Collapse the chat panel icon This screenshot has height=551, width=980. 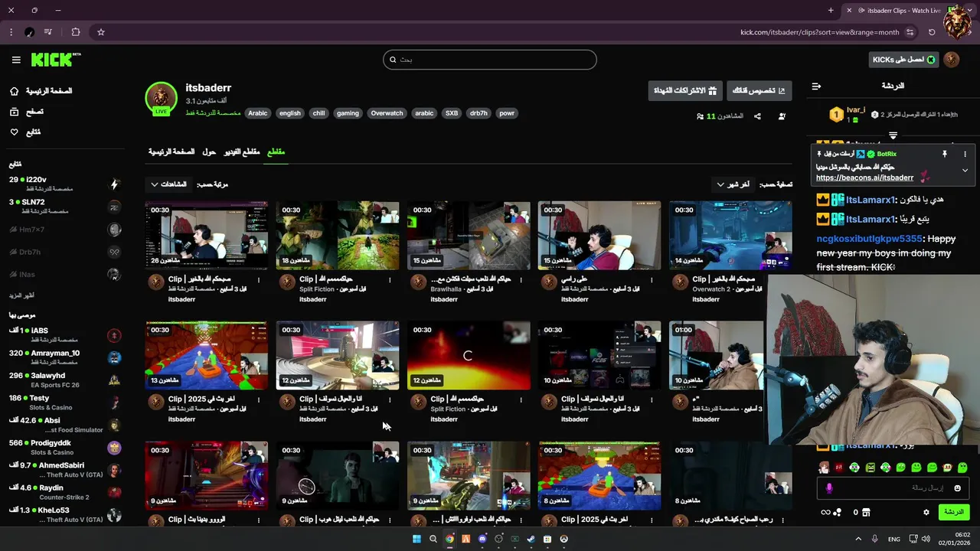click(816, 86)
